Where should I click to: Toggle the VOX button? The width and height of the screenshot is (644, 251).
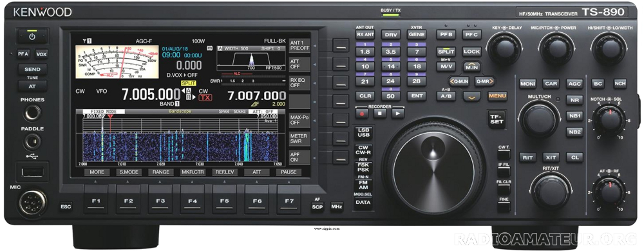click(x=41, y=54)
